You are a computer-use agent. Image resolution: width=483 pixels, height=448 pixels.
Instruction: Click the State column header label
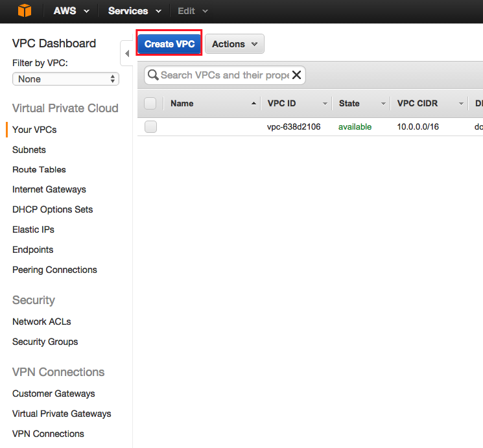coord(349,104)
